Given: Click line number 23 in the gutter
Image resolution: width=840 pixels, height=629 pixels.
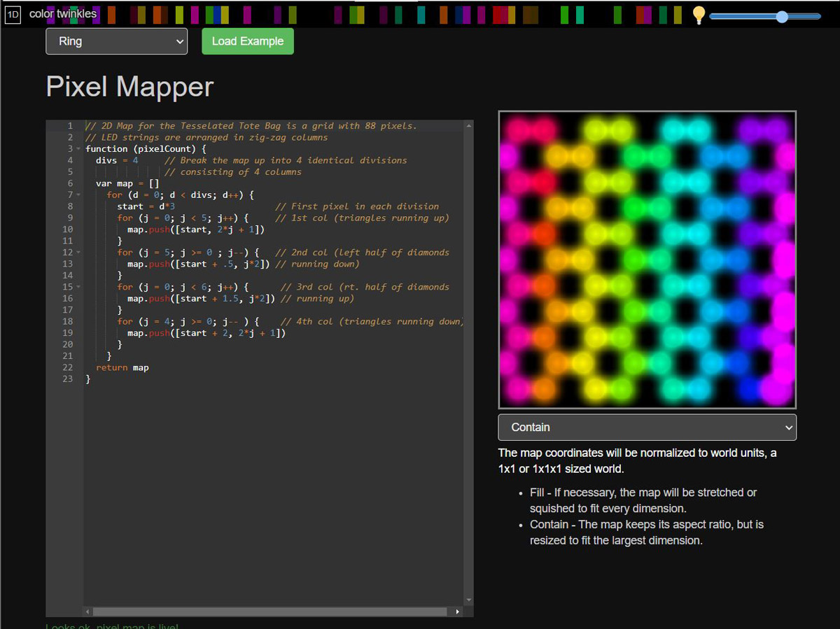Looking at the screenshot, I should 67,379.
